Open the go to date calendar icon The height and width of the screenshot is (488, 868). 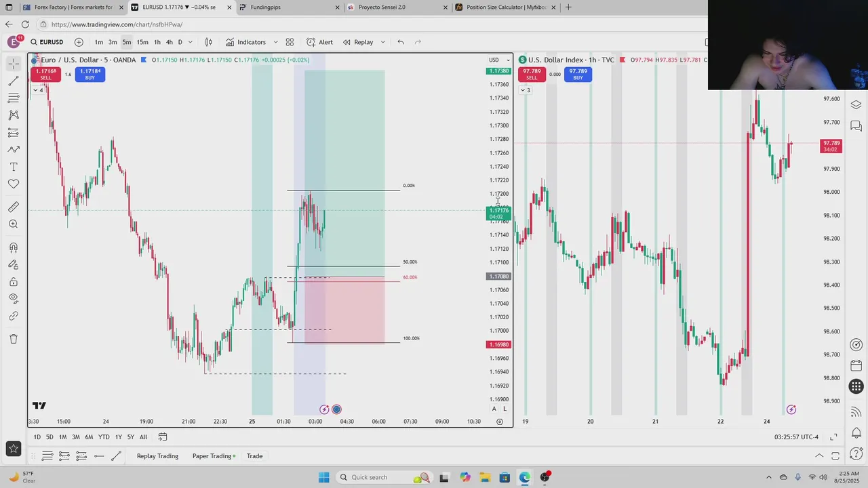click(163, 437)
